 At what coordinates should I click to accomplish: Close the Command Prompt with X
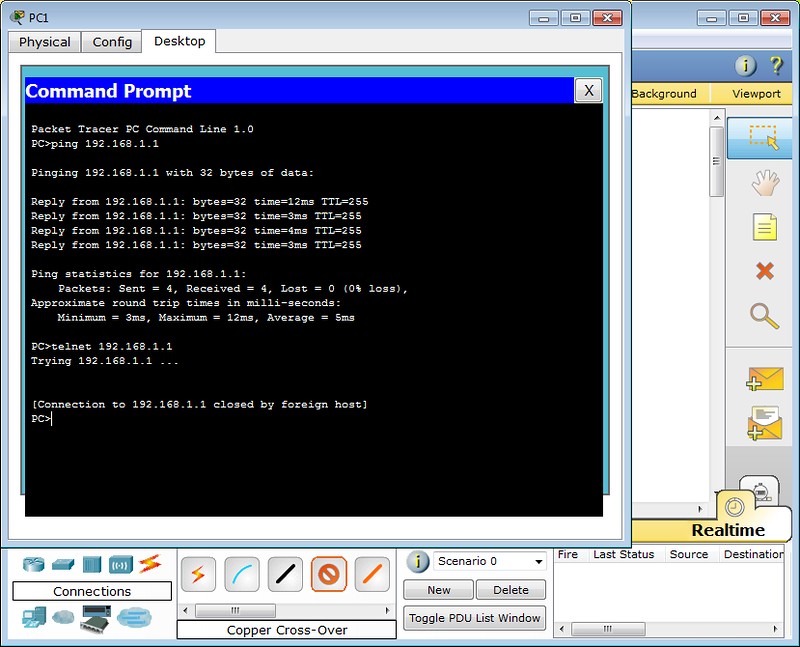coord(588,91)
